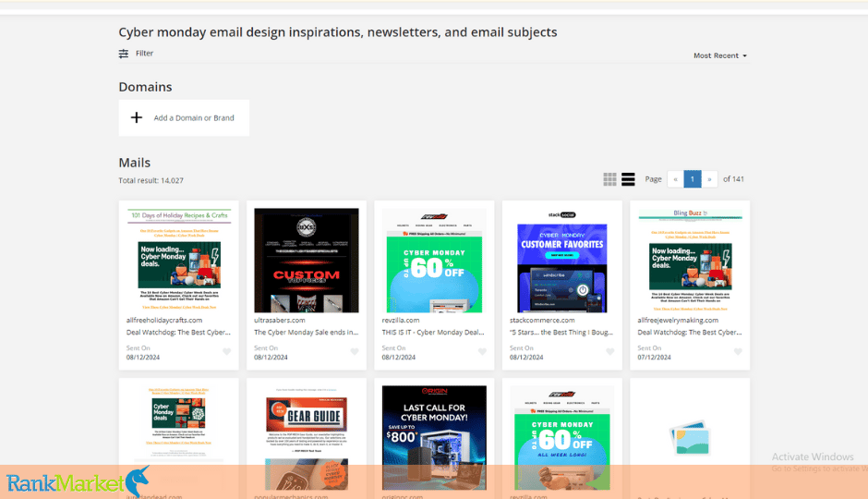Image resolution: width=868 pixels, height=499 pixels.
Task: Open the Most Recent sort dropdown
Action: [720, 55]
